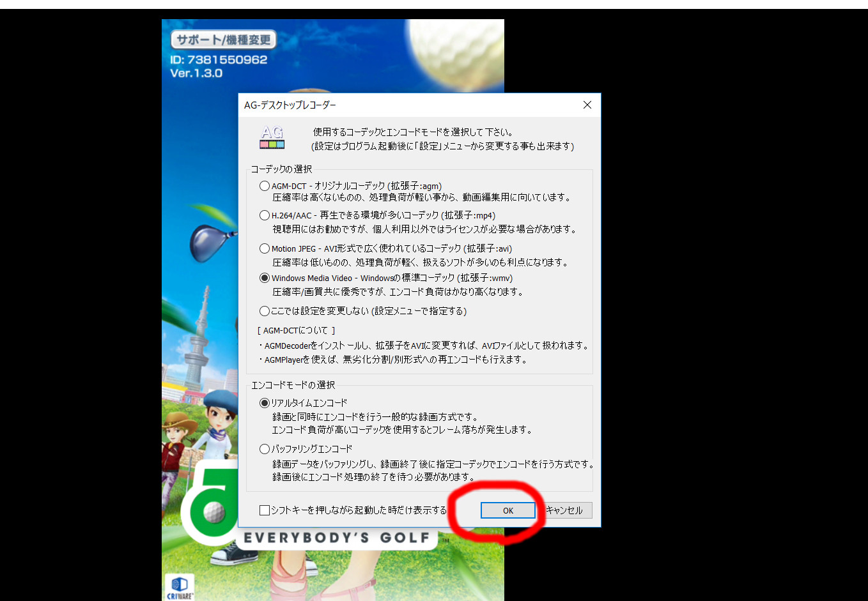This screenshot has width=868, height=601.
Task: Enable the シフトキーを押しながら起動 checkbox
Action: coord(265,510)
